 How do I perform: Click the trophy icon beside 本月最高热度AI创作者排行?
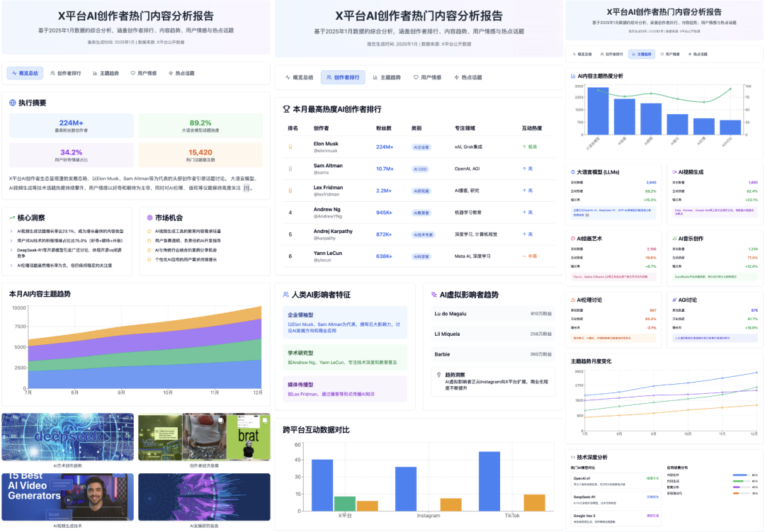click(x=286, y=109)
